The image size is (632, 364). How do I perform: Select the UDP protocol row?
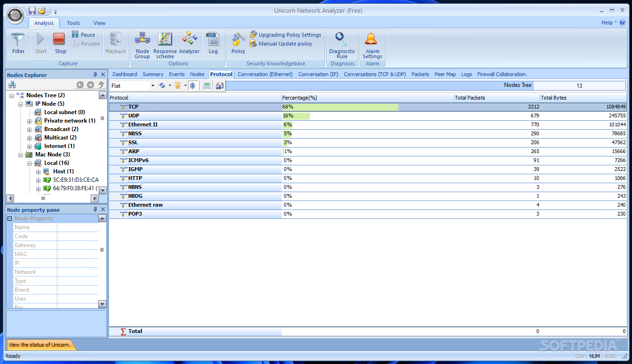click(x=368, y=116)
